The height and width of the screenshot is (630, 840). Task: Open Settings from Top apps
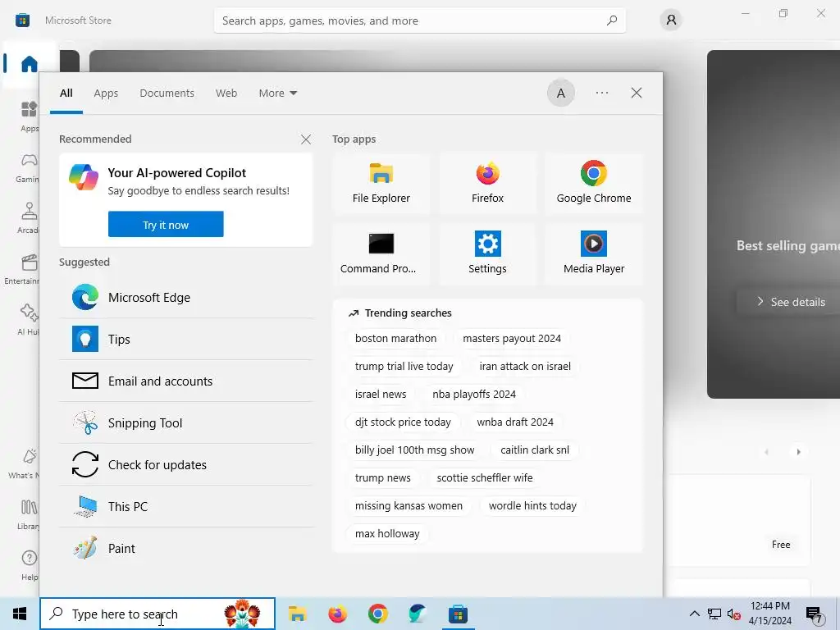(x=487, y=254)
